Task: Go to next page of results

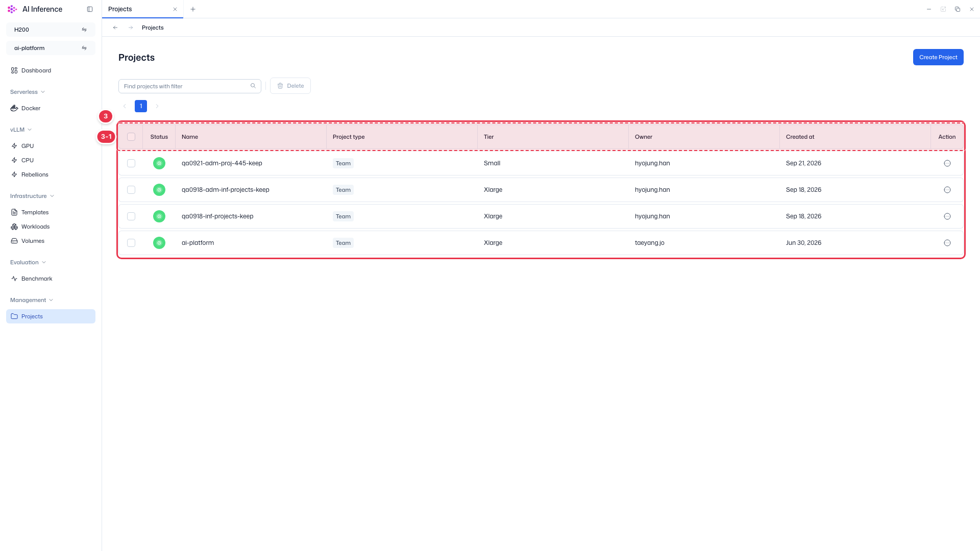Action: (157, 106)
